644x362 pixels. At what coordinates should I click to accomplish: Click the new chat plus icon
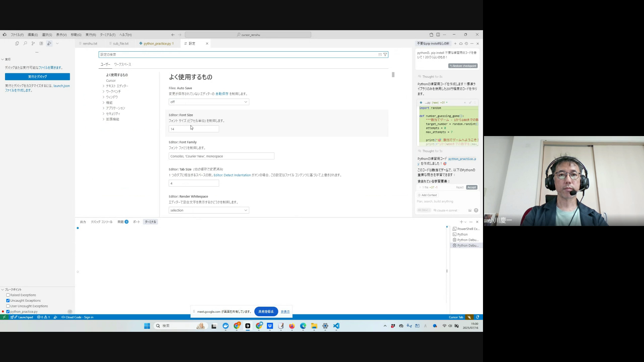pos(455,44)
